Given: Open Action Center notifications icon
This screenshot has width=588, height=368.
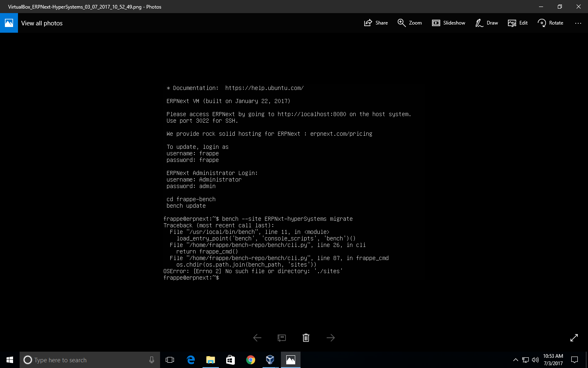Looking at the screenshot, I should (x=575, y=360).
